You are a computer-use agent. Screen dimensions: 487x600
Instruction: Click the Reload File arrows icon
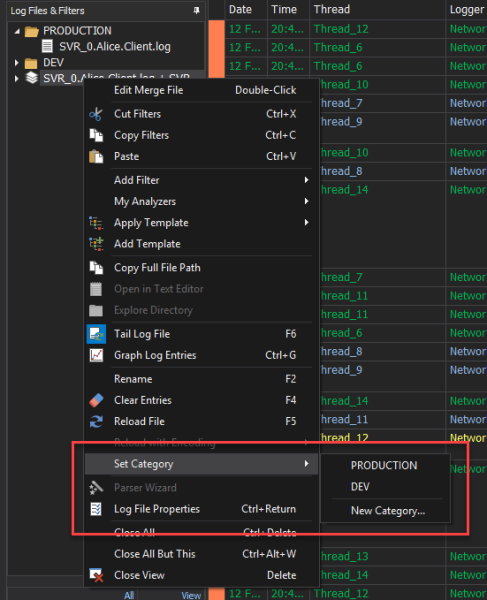(x=96, y=421)
